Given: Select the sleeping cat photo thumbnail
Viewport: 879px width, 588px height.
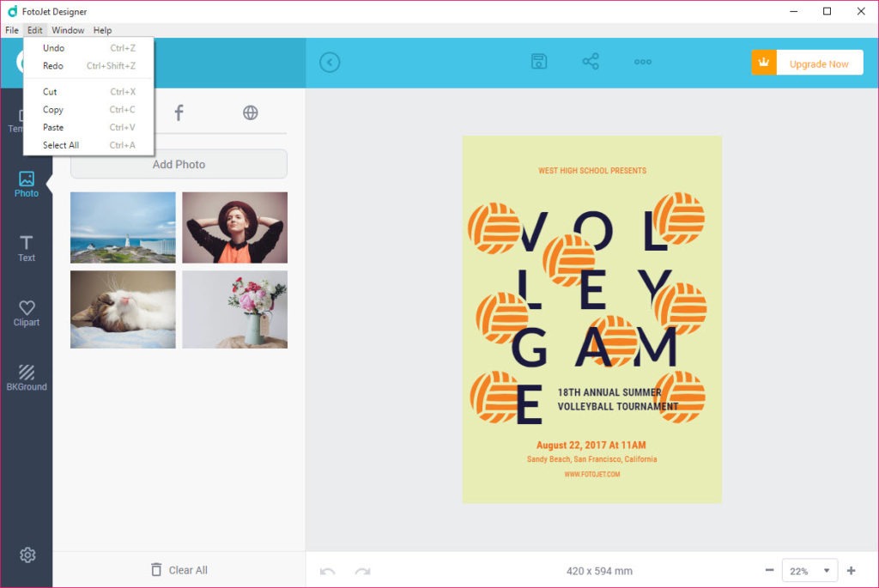Looking at the screenshot, I should pos(123,310).
